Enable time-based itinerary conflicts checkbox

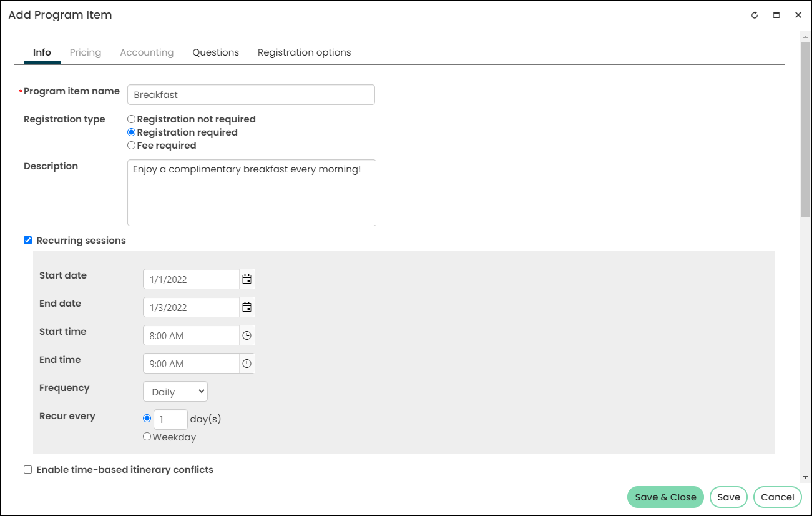click(x=27, y=469)
